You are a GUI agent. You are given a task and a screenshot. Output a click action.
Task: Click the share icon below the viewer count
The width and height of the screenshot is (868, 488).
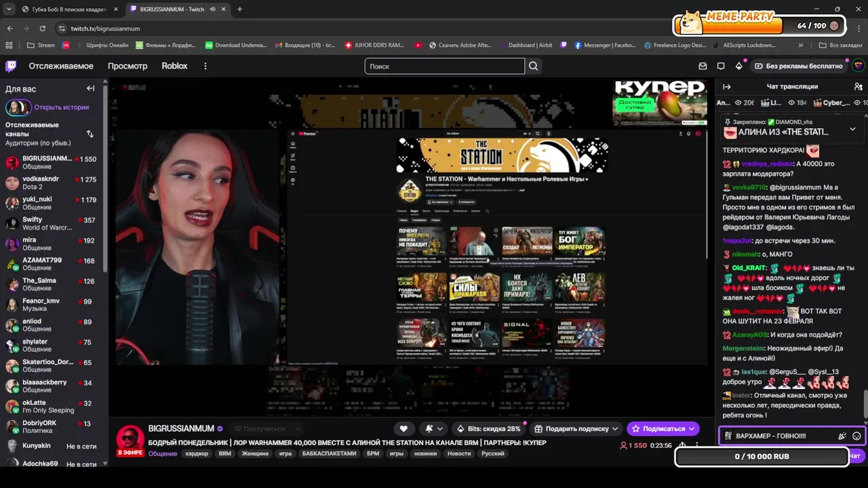coord(683,445)
